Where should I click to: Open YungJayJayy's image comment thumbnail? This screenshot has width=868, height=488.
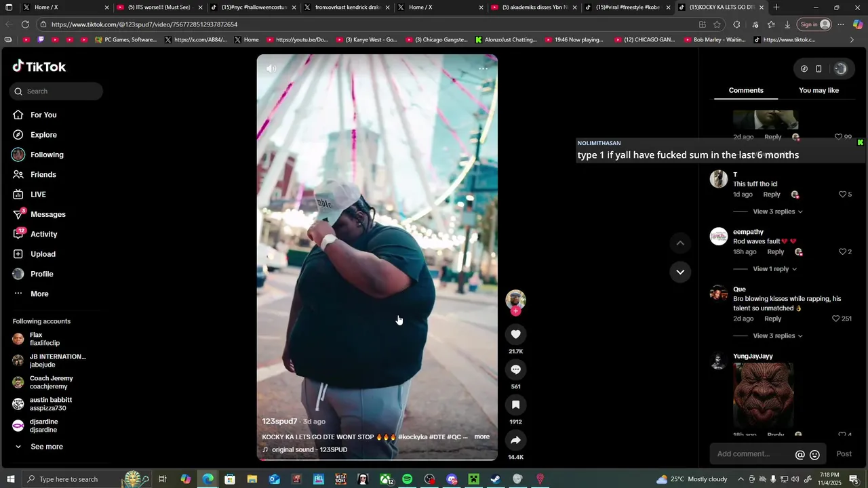(x=763, y=395)
